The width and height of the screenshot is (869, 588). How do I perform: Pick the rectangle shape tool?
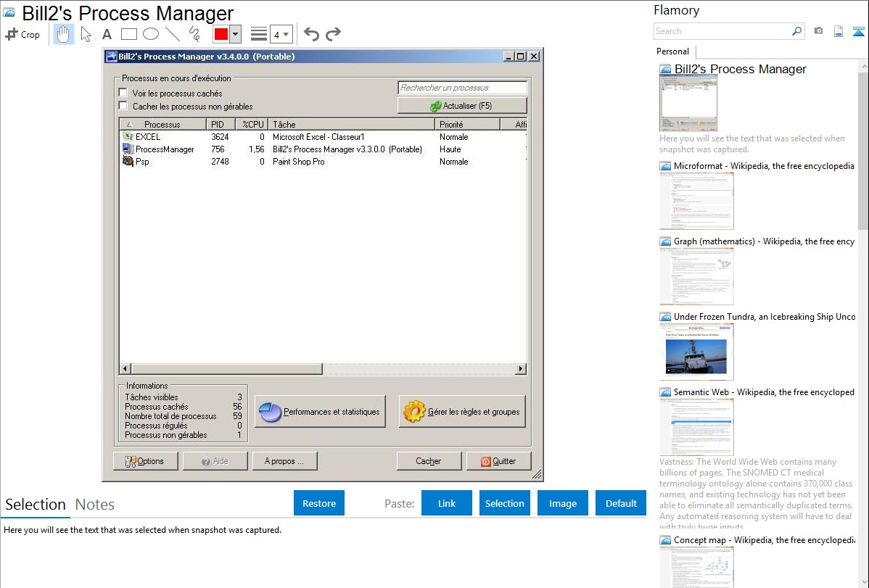[129, 34]
